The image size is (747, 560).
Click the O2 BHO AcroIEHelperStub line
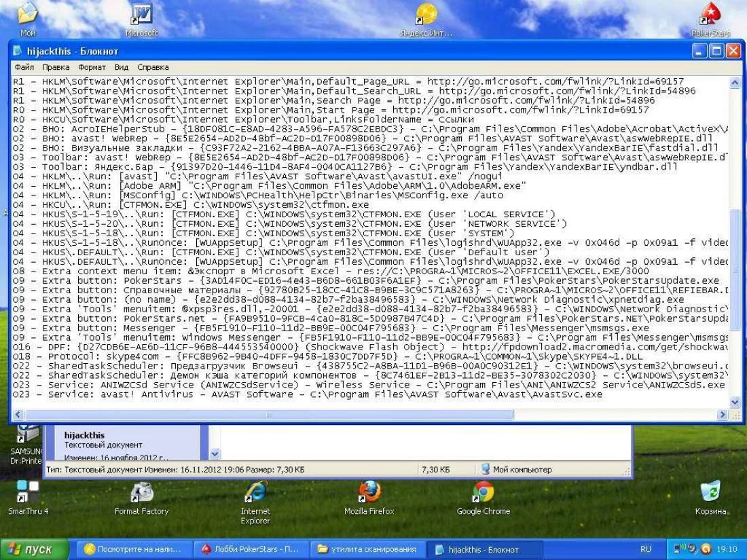370,129
